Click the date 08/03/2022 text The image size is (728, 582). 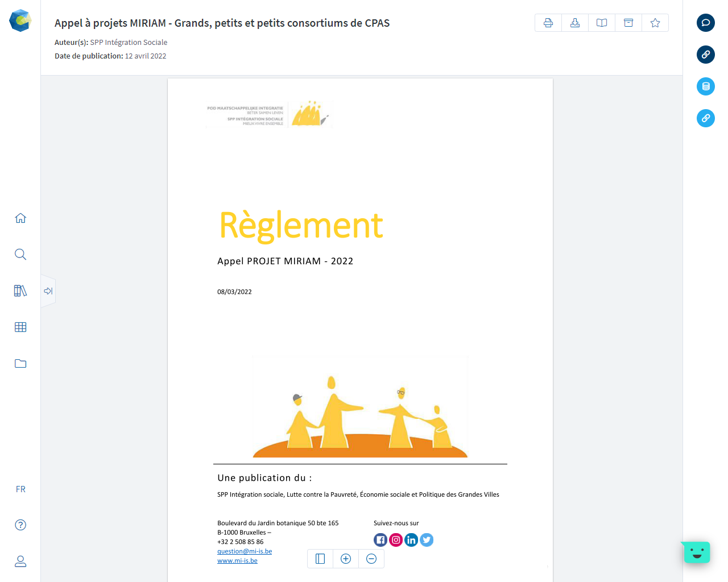(x=234, y=292)
